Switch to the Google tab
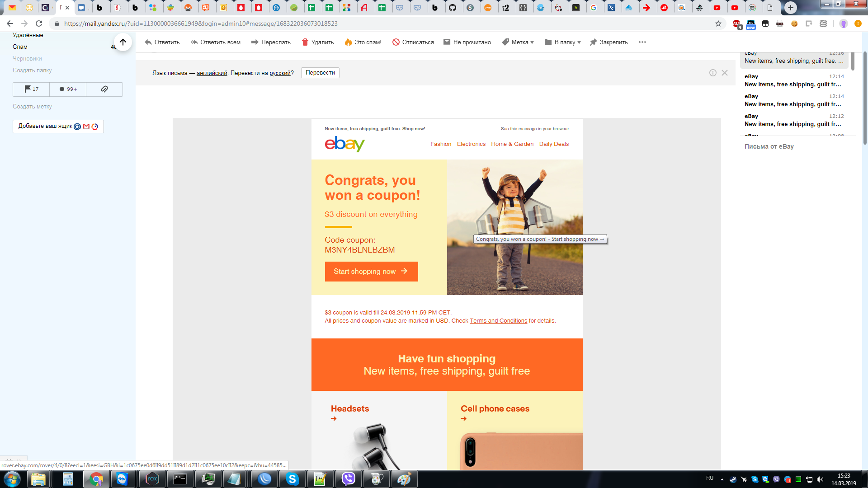Viewport: 868px width, 488px height. pos(594,8)
